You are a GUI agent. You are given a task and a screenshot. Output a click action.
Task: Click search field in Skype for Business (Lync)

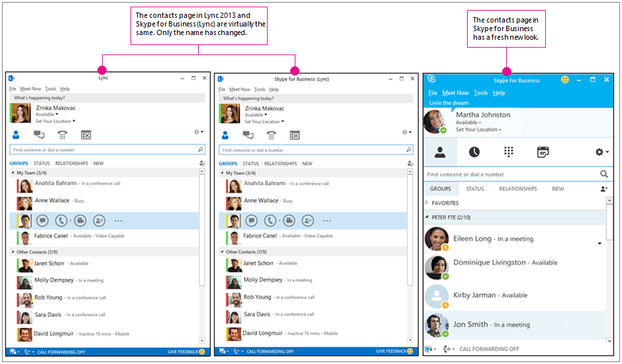(316, 150)
